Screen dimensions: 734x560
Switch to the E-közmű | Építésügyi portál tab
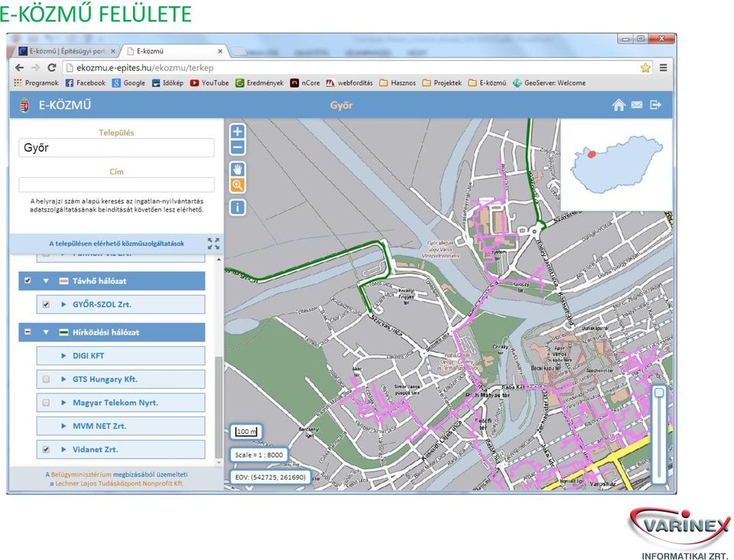(67, 51)
